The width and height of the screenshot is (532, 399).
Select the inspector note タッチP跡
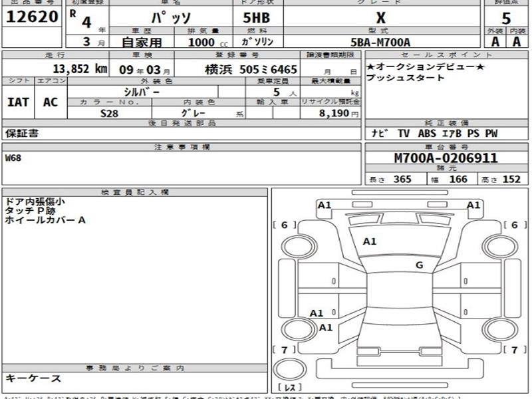point(30,211)
